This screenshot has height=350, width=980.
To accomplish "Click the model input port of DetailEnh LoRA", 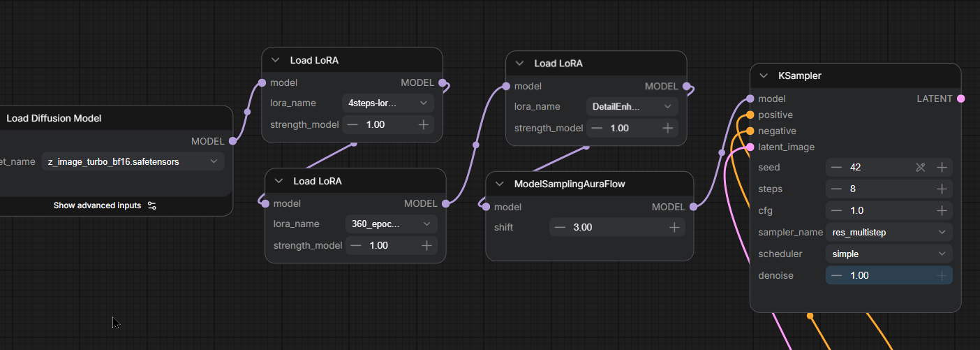I will coord(506,86).
